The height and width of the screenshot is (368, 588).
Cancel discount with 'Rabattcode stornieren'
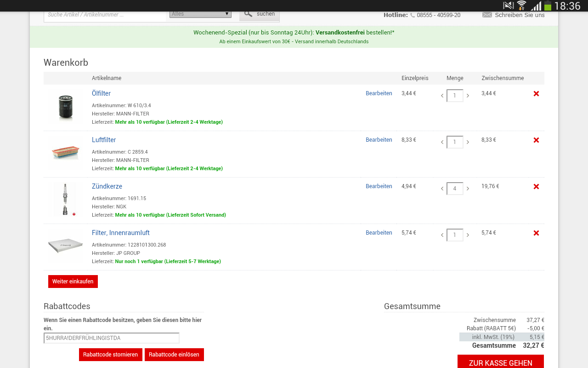pyautogui.click(x=110, y=355)
